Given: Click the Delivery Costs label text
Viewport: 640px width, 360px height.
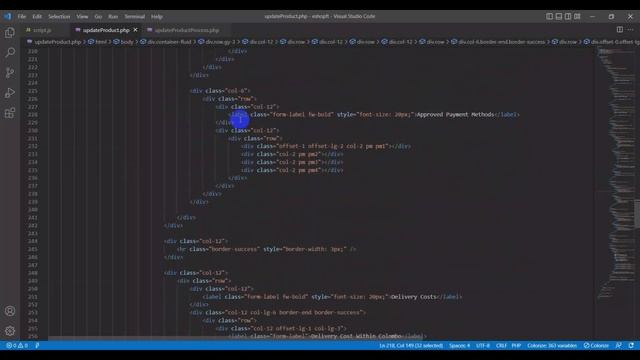Looking at the screenshot, I should 413,297.
